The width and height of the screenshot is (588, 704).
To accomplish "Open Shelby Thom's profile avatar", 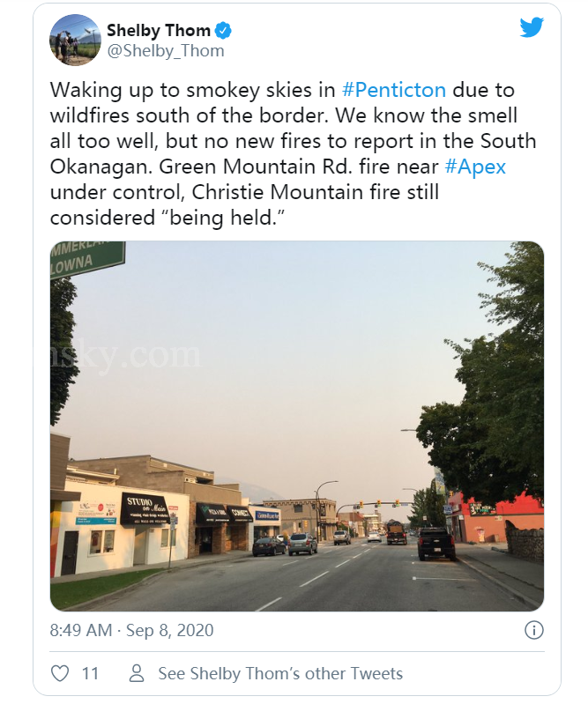I will (75, 39).
